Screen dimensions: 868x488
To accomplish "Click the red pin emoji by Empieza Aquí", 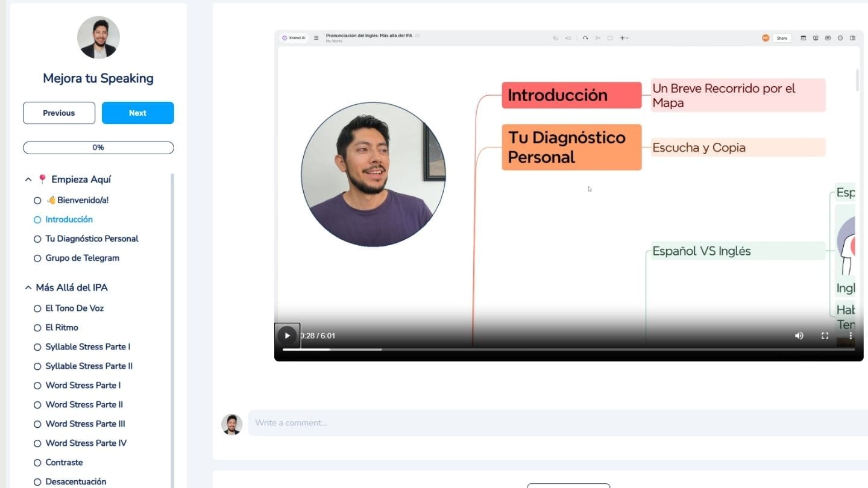I will [x=42, y=180].
